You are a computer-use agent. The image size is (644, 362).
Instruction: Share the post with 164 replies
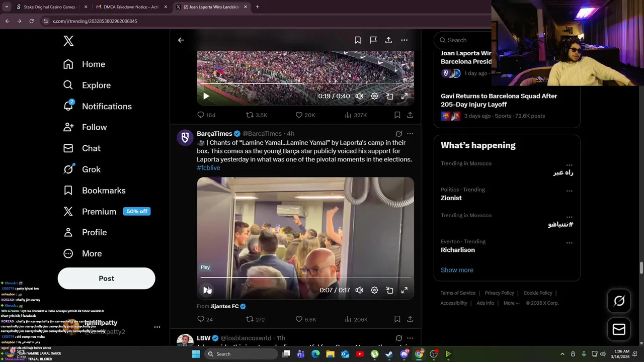[x=410, y=115]
